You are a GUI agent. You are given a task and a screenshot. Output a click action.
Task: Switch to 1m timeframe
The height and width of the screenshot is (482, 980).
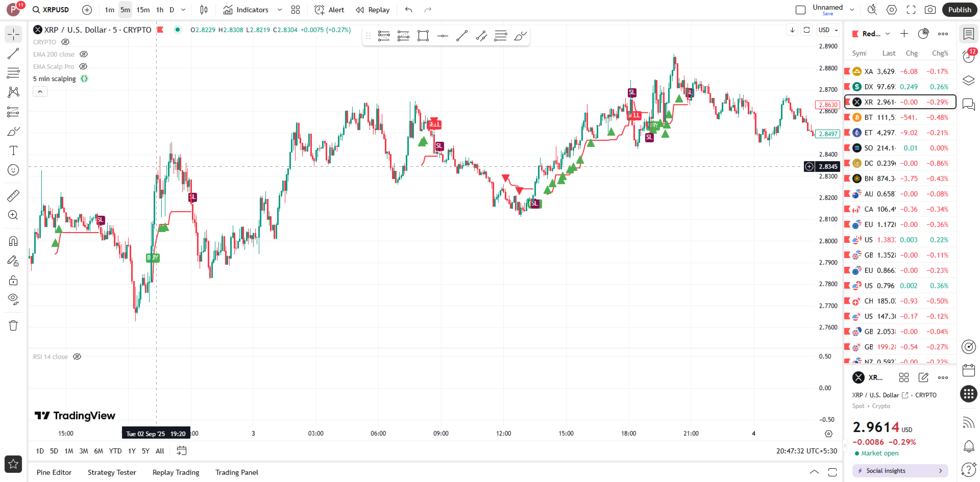pos(110,10)
